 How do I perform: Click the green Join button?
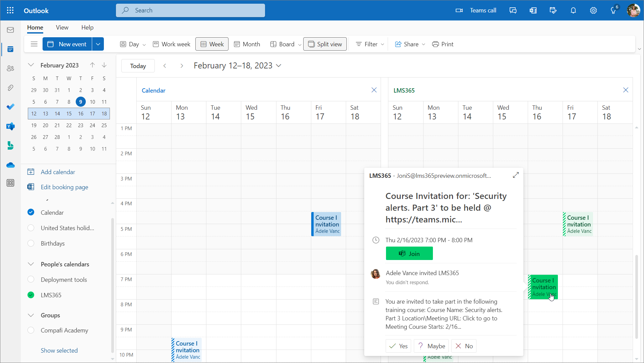[409, 254]
